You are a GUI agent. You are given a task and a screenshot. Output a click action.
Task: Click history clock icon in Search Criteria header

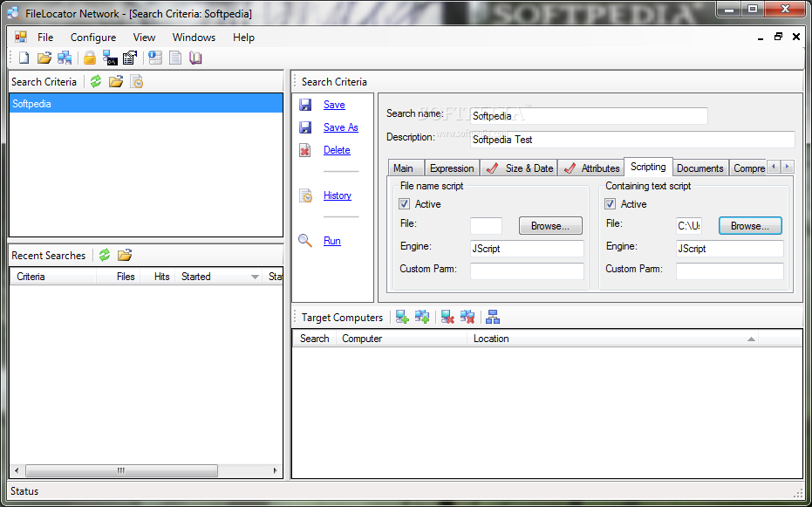tap(136, 81)
